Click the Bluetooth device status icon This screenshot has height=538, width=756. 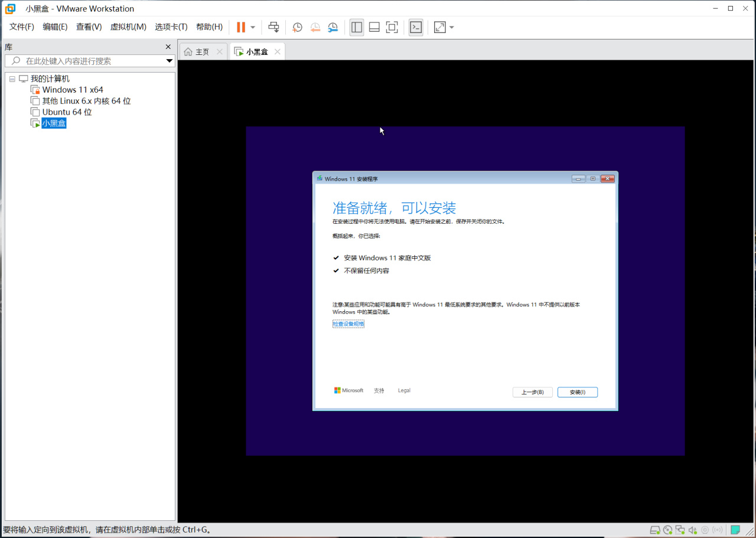(717, 530)
